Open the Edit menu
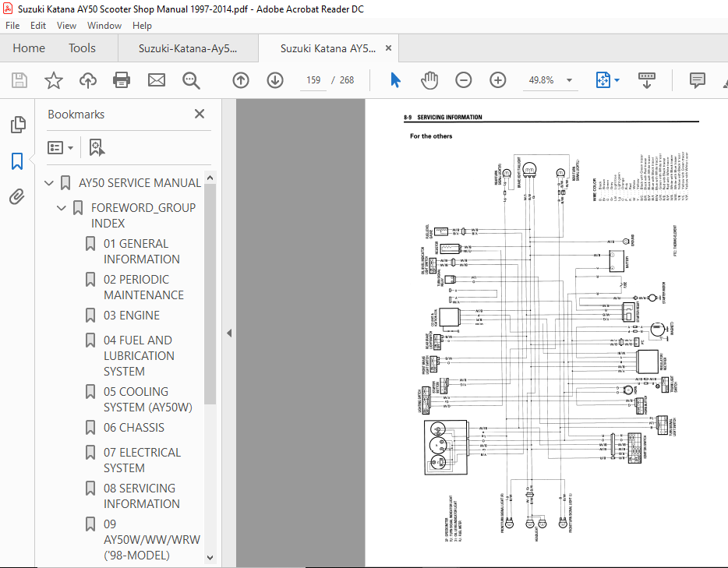This screenshot has height=568, width=728. [38, 26]
